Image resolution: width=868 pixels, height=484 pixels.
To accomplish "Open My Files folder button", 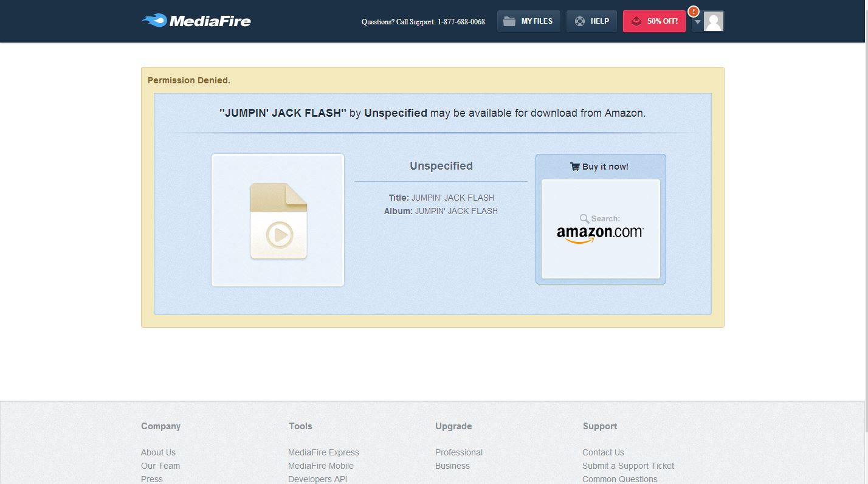I will (529, 21).
